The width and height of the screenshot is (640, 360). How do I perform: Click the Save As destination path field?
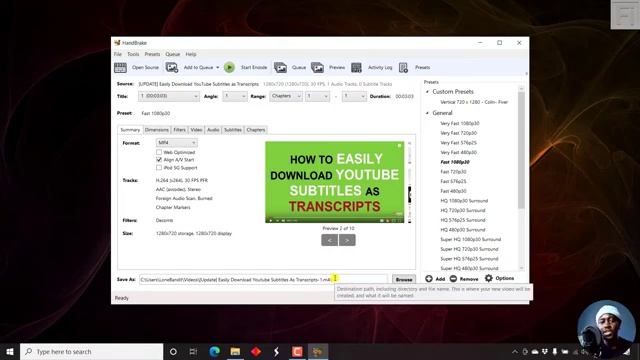coord(263,280)
